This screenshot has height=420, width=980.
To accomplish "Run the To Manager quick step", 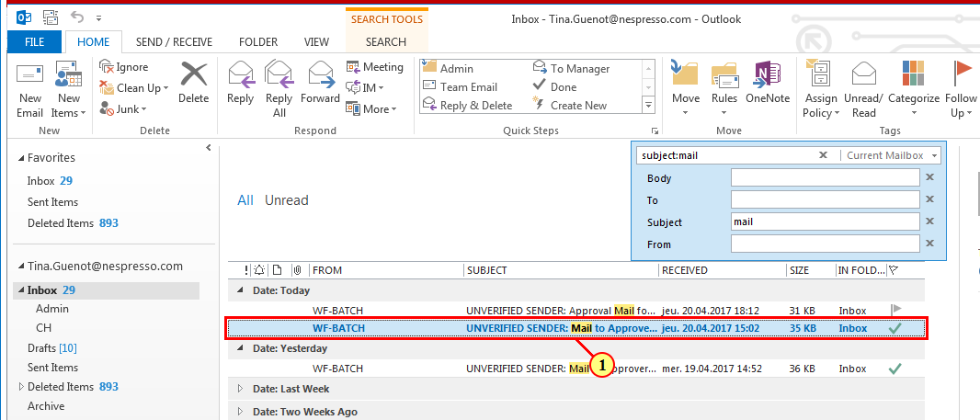I will click(571, 68).
